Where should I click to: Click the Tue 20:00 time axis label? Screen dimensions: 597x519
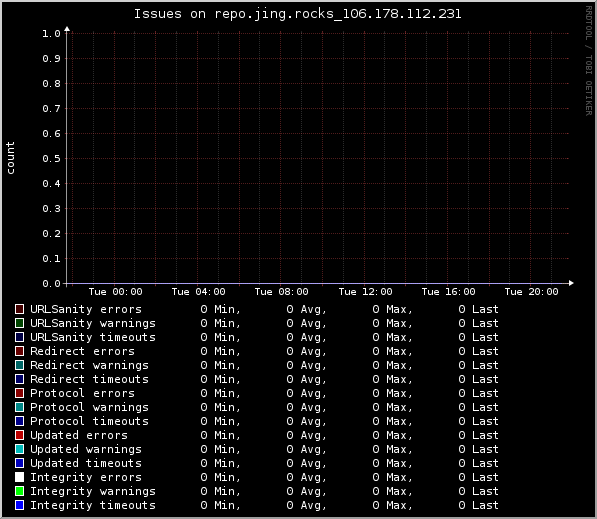532,292
